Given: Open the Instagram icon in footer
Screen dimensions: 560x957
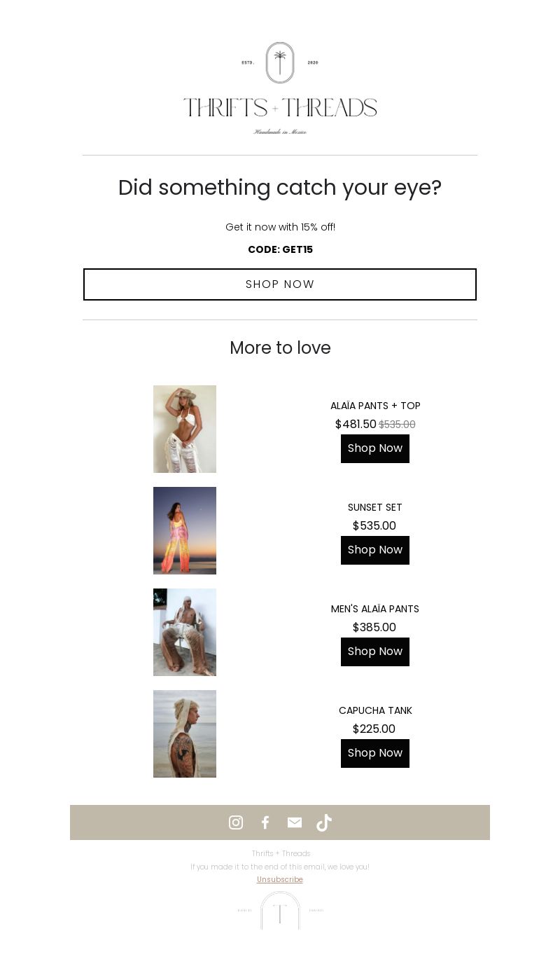Looking at the screenshot, I should (x=236, y=822).
